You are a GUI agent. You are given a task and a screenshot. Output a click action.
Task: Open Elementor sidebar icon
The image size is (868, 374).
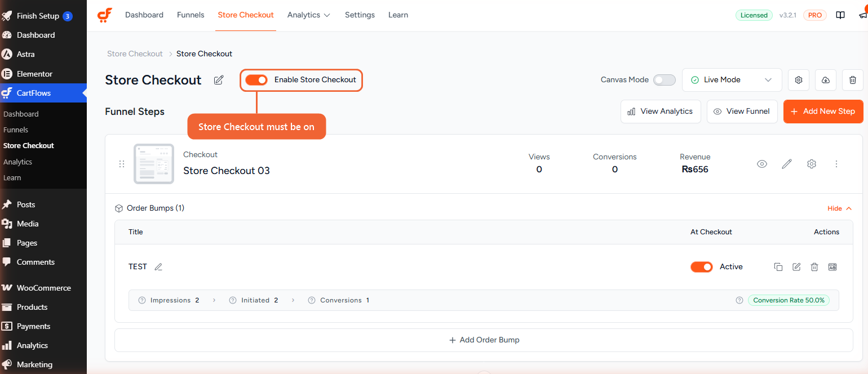(7, 74)
